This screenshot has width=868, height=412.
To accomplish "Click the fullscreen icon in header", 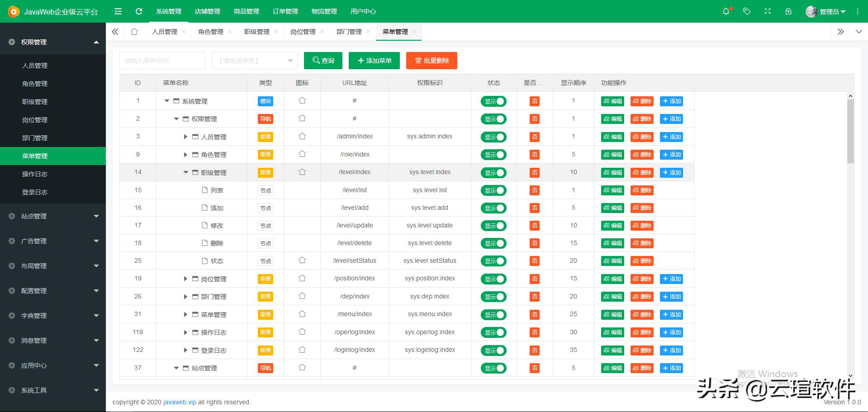I will tap(768, 11).
